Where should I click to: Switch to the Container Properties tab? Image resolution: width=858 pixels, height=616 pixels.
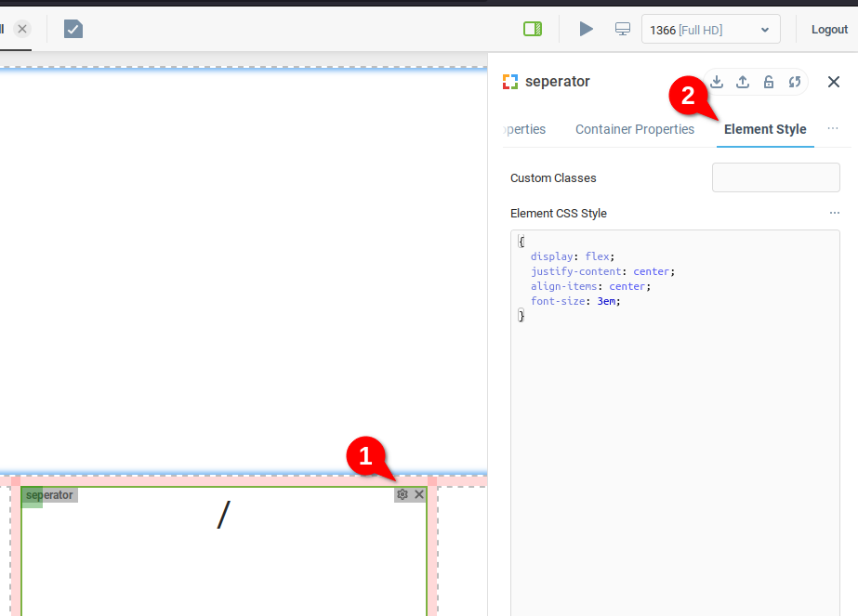coord(635,129)
